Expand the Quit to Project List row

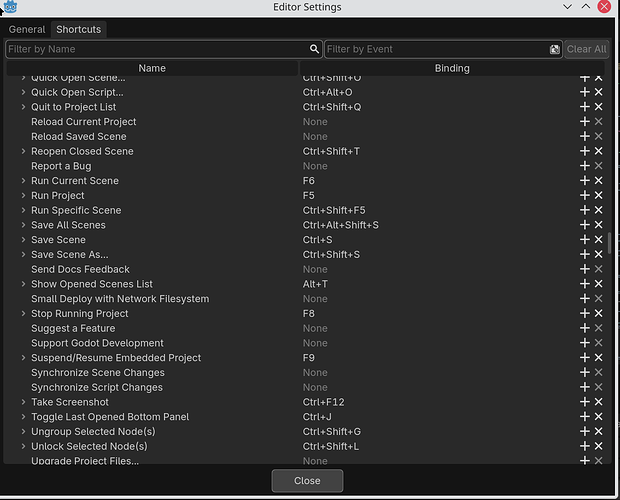pos(23,107)
